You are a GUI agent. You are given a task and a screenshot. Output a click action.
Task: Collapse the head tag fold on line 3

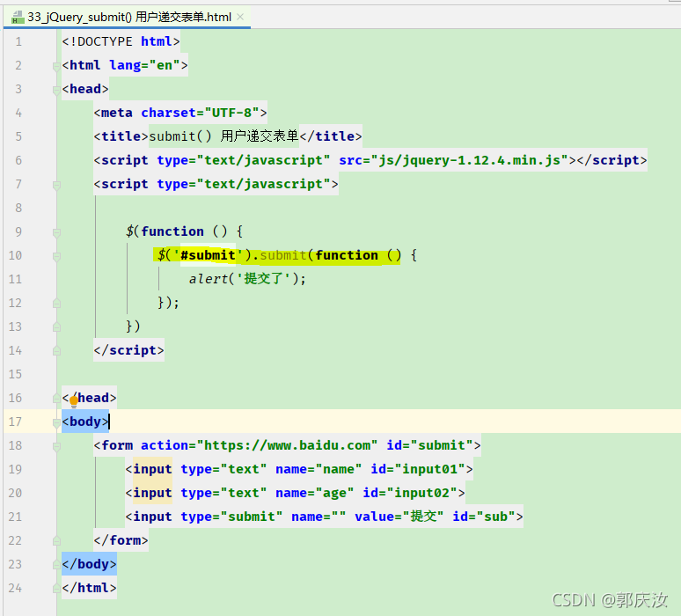56,91
